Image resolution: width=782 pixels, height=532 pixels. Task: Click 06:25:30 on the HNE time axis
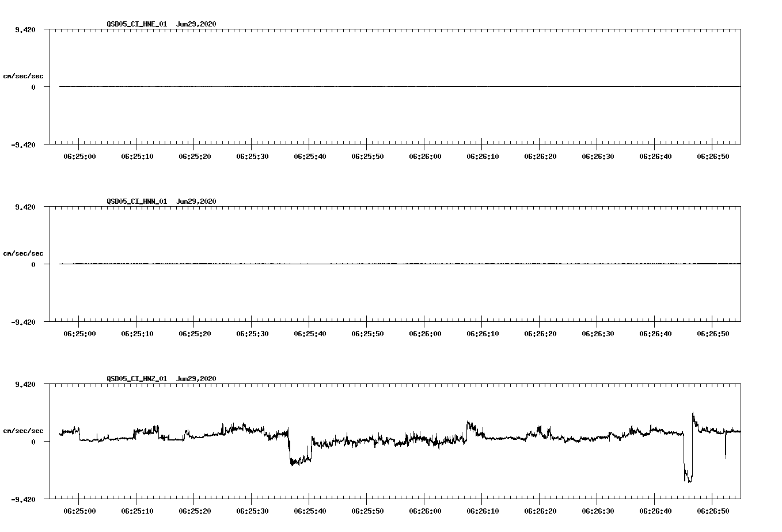pyautogui.click(x=252, y=156)
